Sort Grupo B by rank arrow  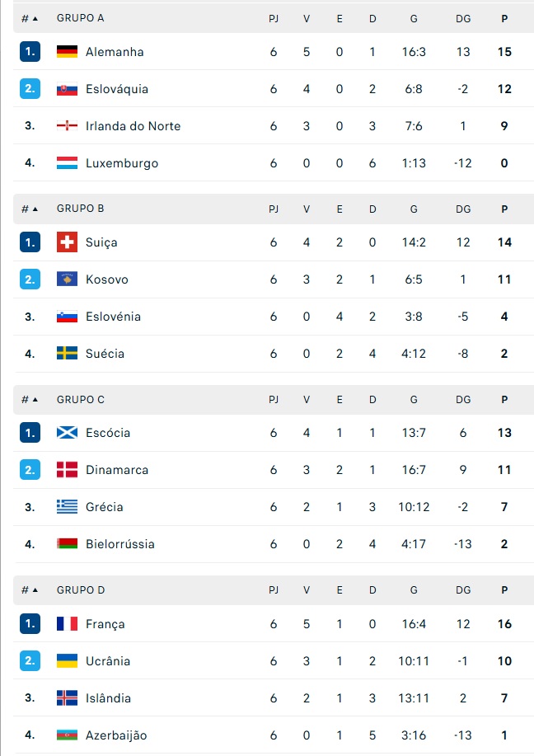pyautogui.click(x=30, y=209)
